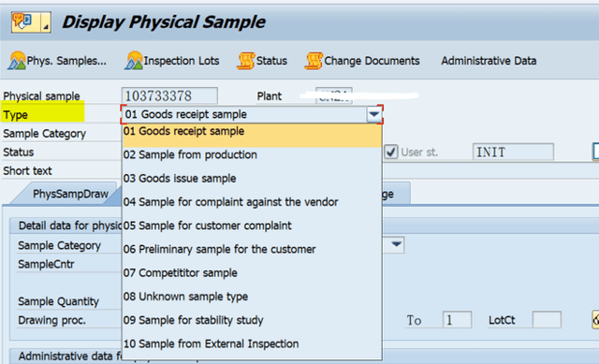599x364 pixels.
Task: Select 02 Sample from production option
Action: [x=252, y=154]
